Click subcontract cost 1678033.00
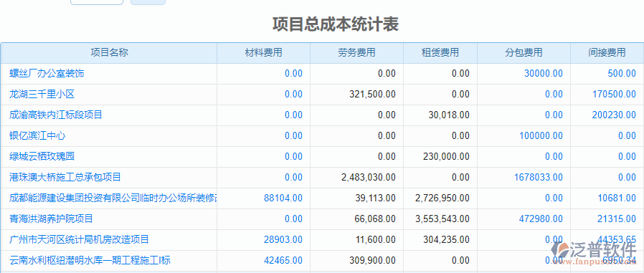Viewport: 644px width, 273px height. tap(539, 178)
